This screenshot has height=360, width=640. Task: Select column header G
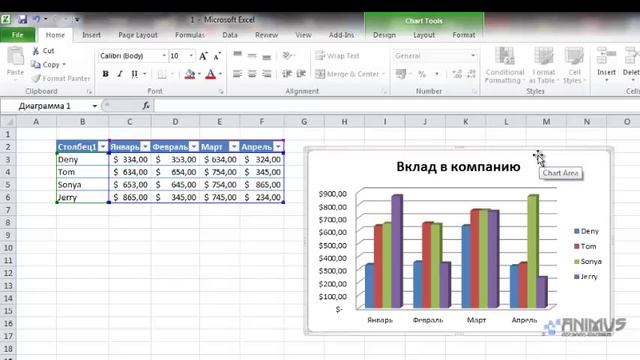[x=304, y=122]
